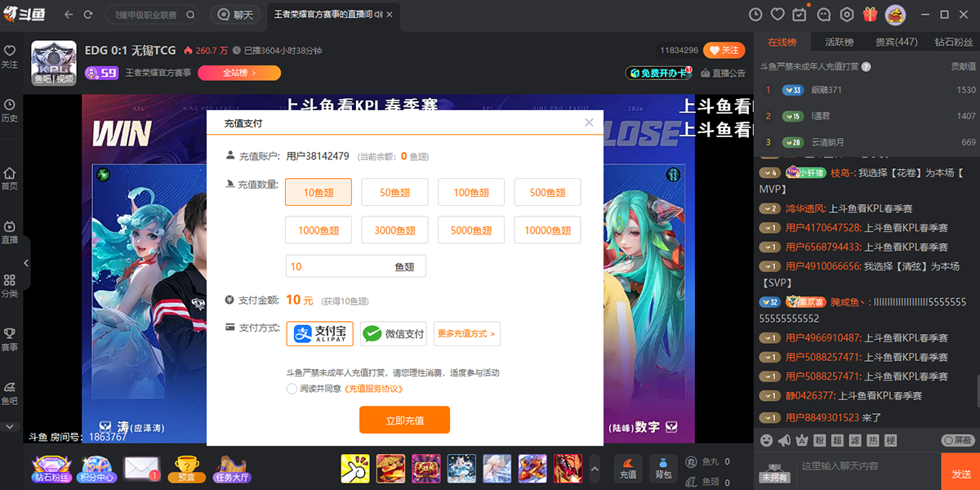Open the 任务大厅 task hall icon
The width and height of the screenshot is (980, 490).
click(232, 468)
